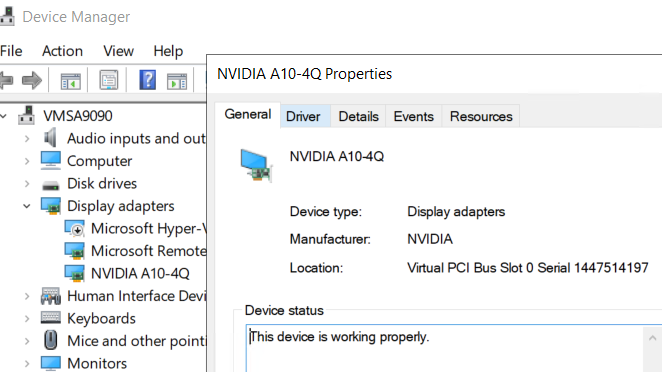Open the View menu
662x372 pixels.
pos(119,51)
